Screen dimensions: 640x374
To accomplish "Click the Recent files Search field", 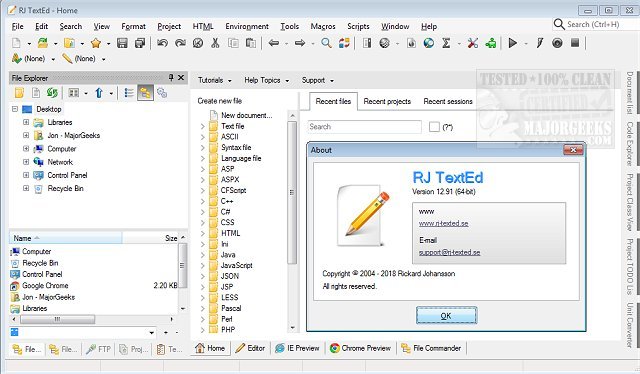I will coord(364,127).
